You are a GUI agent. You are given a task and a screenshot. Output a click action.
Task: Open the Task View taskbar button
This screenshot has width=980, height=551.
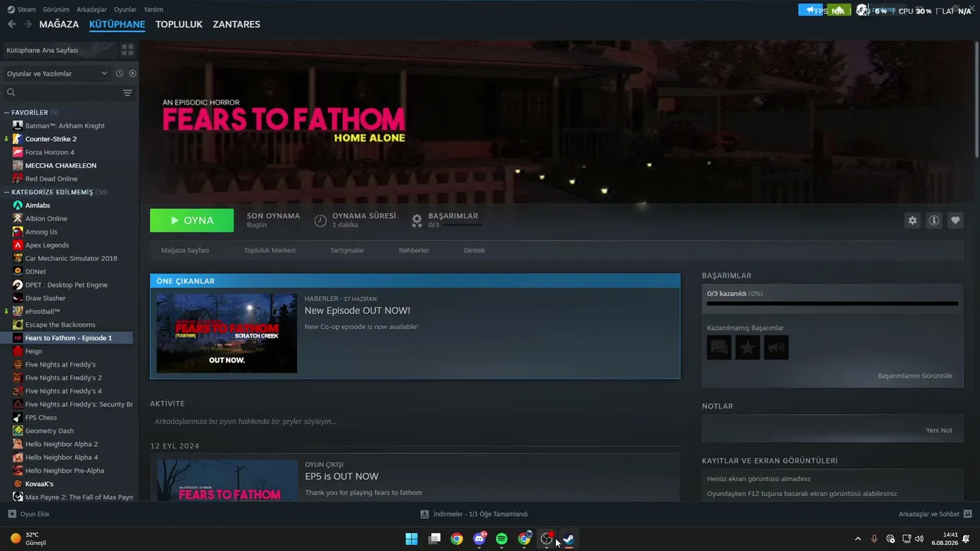pos(434,539)
